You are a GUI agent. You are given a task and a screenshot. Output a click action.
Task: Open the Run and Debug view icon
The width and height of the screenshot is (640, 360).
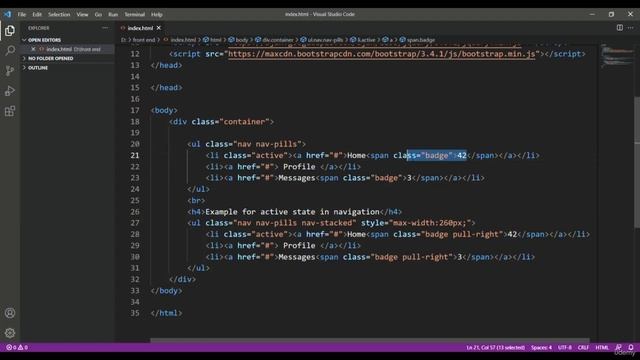[10, 91]
